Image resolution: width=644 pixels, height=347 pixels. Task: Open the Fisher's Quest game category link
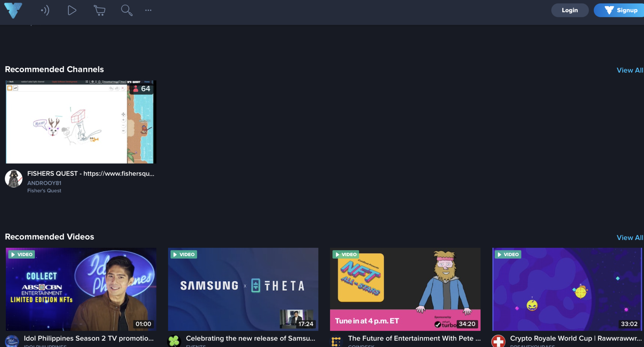[44, 191]
